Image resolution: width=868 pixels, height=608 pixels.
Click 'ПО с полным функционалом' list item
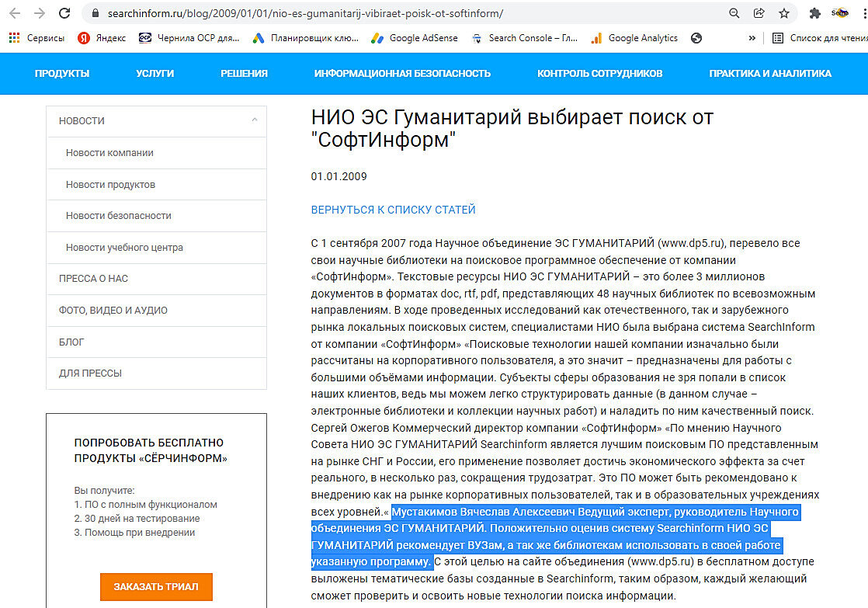(x=146, y=505)
